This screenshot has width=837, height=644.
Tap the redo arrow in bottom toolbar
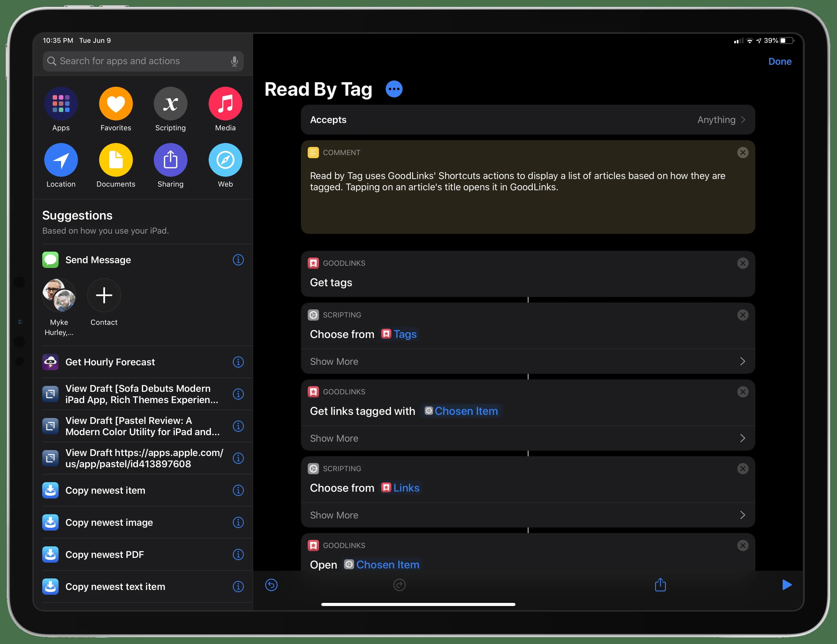click(x=399, y=585)
